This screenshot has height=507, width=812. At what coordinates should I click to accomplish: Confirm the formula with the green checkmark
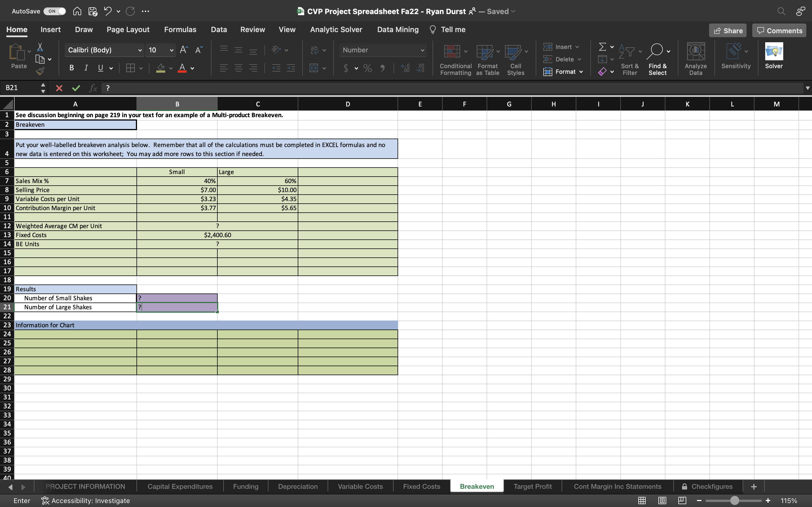click(76, 88)
